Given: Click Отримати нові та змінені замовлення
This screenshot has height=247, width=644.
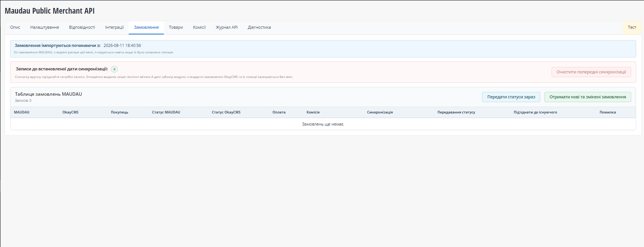Looking at the screenshot, I should (588, 97).
